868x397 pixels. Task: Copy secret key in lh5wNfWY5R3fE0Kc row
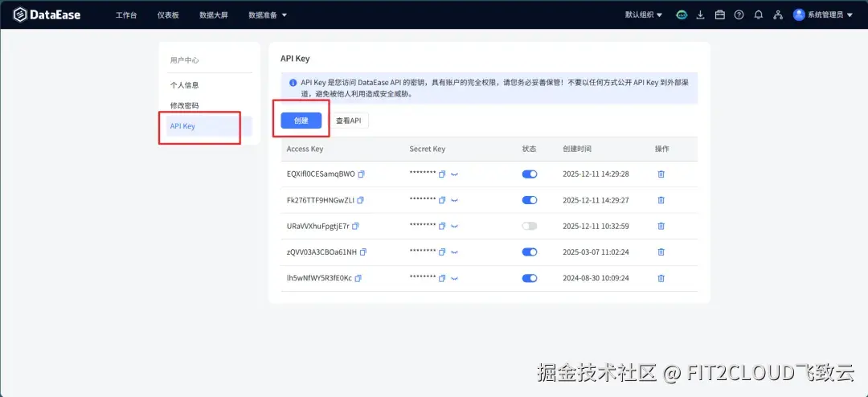(x=442, y=278)
